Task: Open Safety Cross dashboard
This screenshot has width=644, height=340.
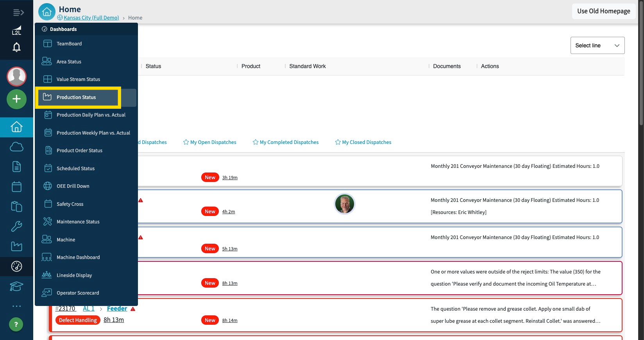Action: point(86,204)
